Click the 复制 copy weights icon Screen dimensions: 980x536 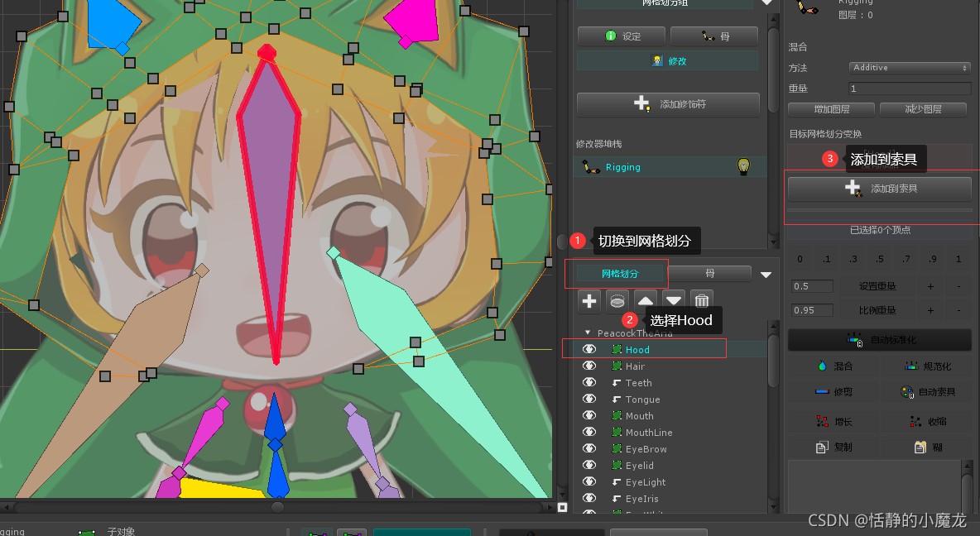(x=822, y=447)
